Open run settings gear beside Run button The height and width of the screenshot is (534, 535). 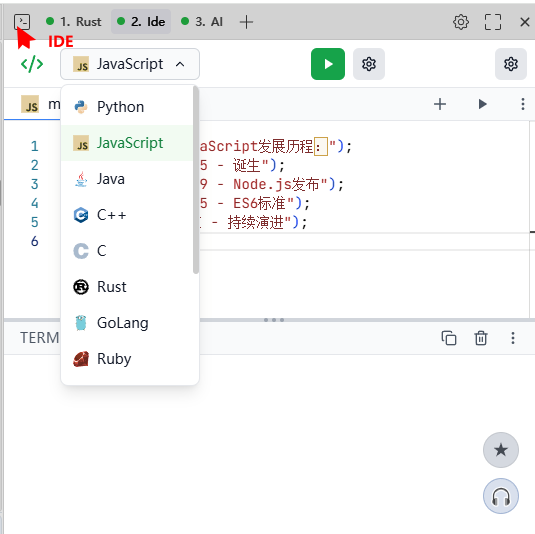pyautogui.click(x=368, y=64)
